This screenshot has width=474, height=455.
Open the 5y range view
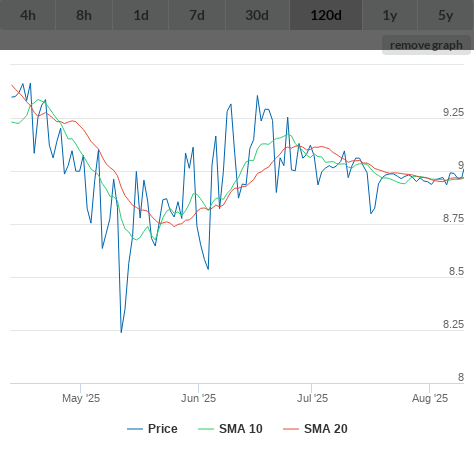tap(446, 15)
